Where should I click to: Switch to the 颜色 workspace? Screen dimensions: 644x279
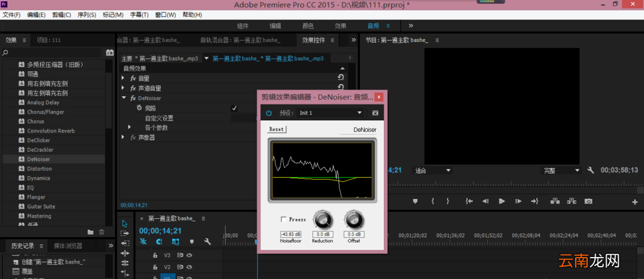tap(308, 25)
